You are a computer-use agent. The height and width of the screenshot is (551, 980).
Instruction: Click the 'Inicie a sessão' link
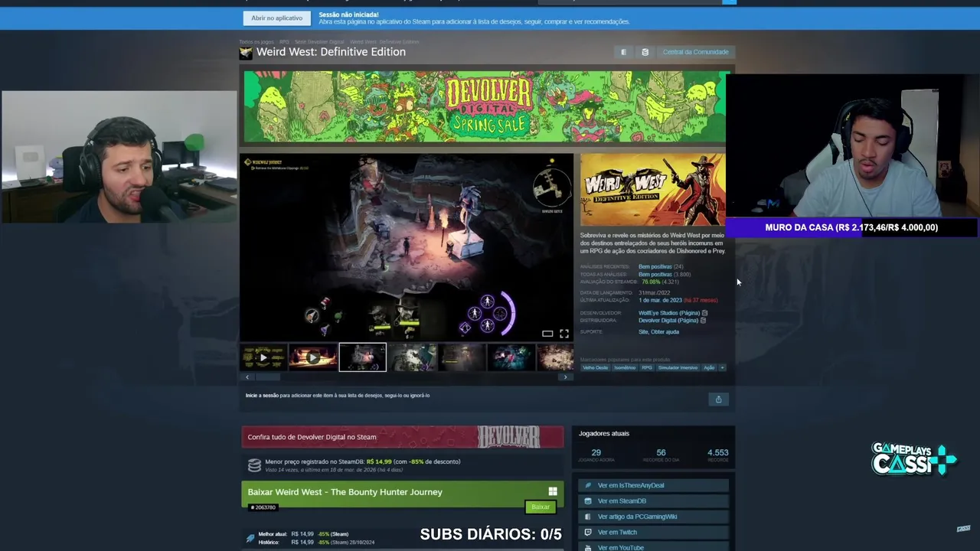point(262,396)
